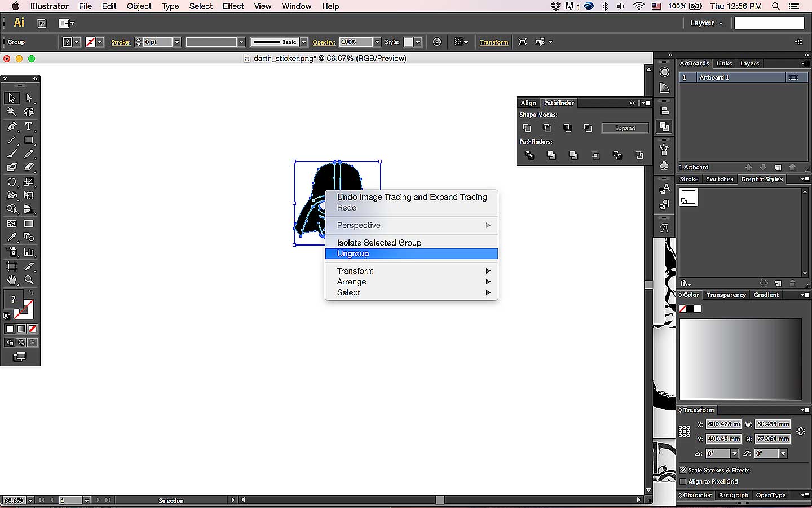Click the Minus Front shape mode icon

pyautogui.click(x=547, y=128)
